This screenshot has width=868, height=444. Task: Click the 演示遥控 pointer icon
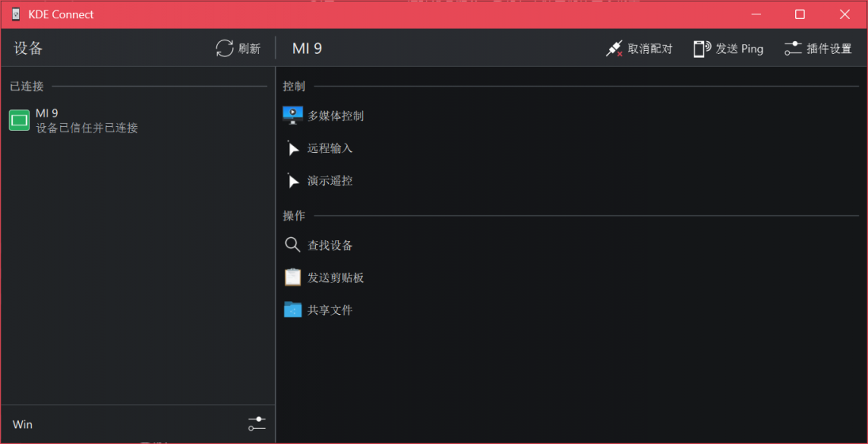click(x=293, y=181)
